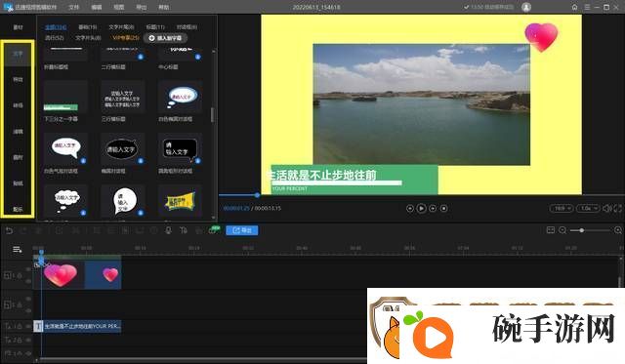Open the hamburger settings menu in title bar
This screenshot has height=364, width=625.
[587, 7]
